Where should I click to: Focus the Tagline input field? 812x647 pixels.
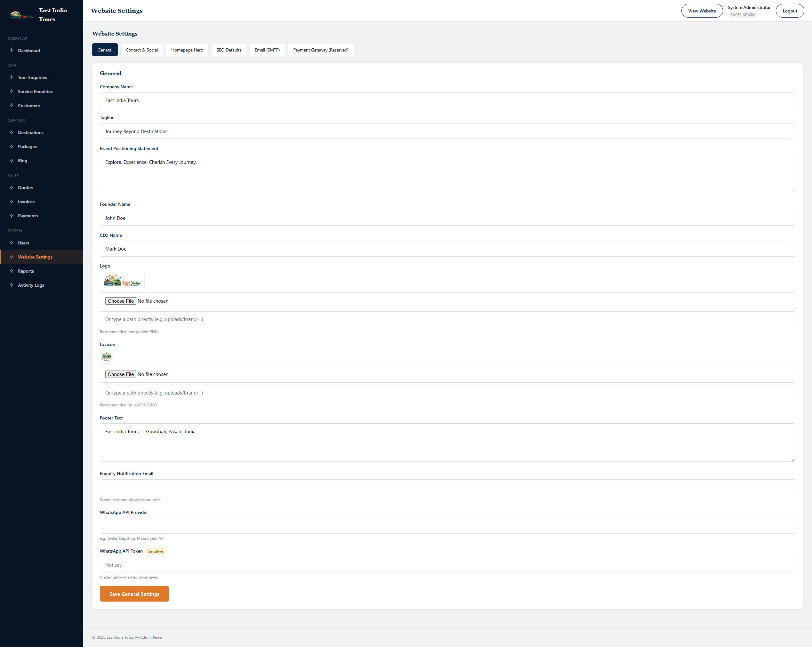pos(447,132)
